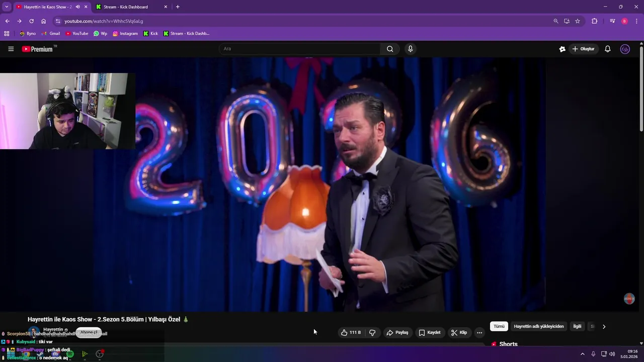Switch to the Hayrettin ile Kaos Show tab
644x362 pixels.
point(48,7)
